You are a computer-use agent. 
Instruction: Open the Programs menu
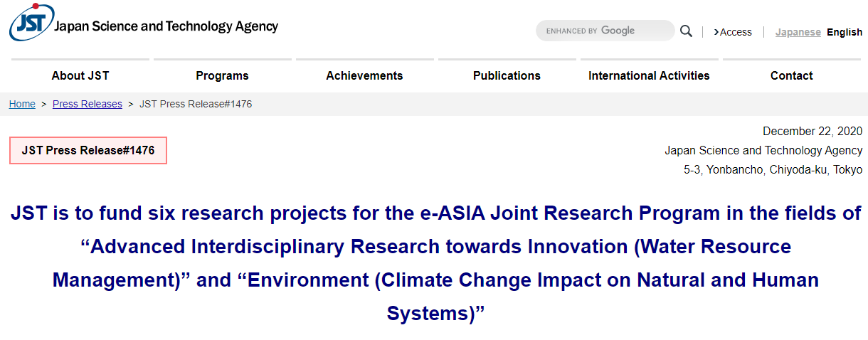coord(222,75)
